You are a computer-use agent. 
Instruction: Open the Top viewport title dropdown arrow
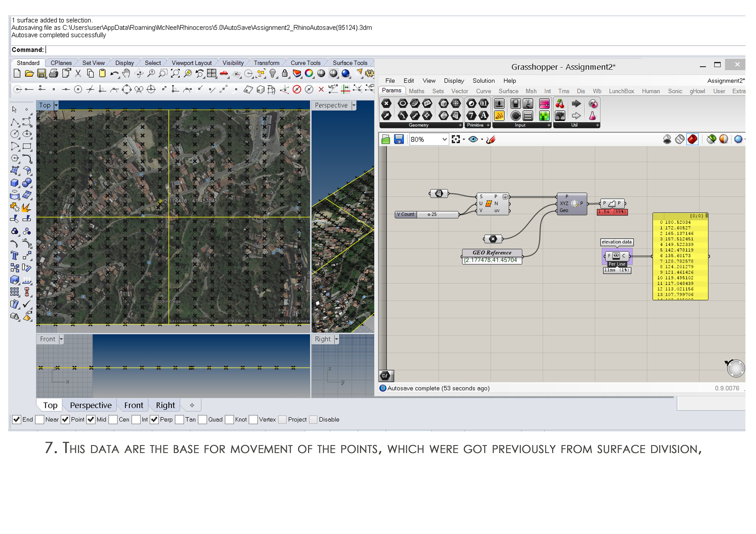click(56, 105)
